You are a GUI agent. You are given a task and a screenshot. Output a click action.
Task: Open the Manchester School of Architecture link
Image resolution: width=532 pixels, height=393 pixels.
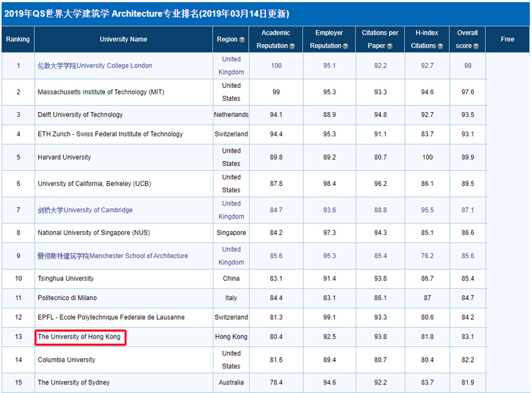(113, 255)
